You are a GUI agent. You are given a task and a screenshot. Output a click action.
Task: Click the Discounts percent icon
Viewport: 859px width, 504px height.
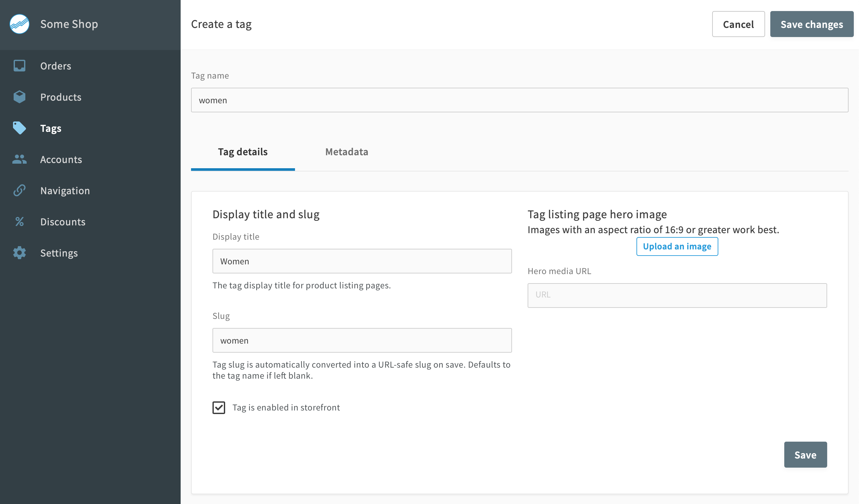click(19, 222)
